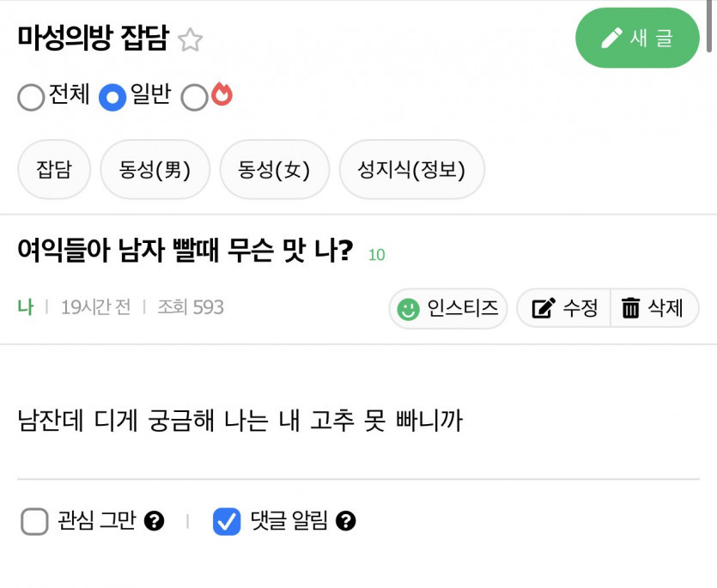Open the 성지식(정보) category tab
Image resolution: width=717 pixels, height=588 pixels.
[x=412, y=169]
